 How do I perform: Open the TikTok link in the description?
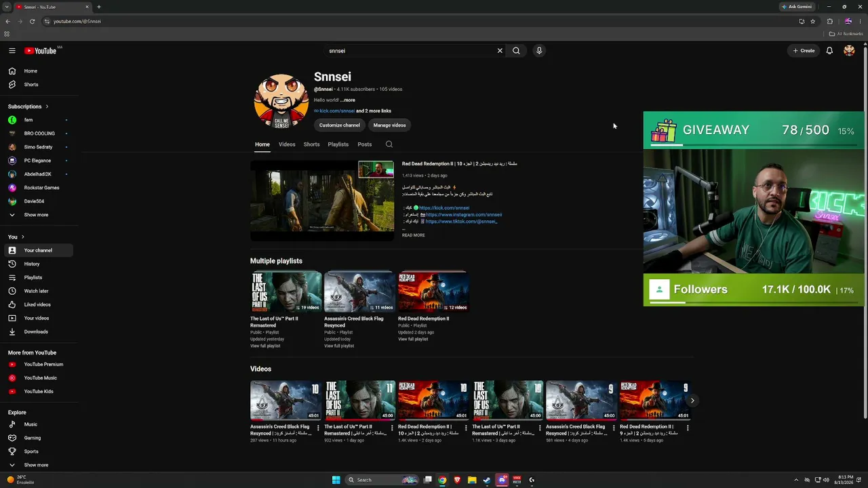[461, 222]
